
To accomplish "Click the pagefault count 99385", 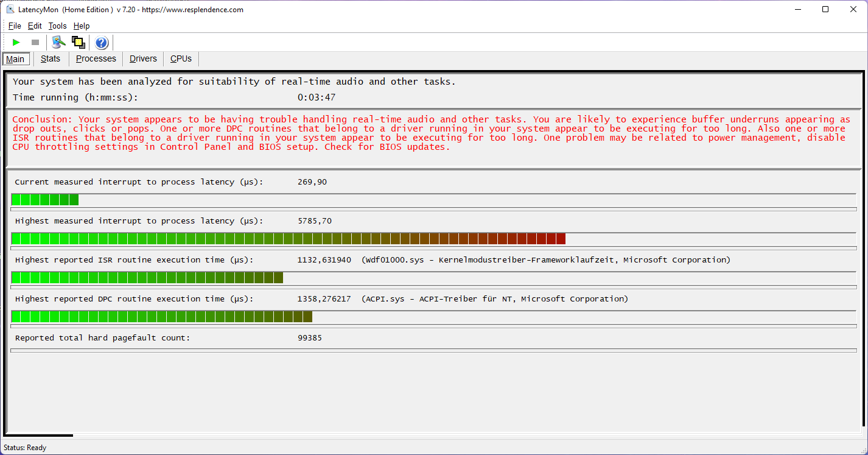I will 310,338.
